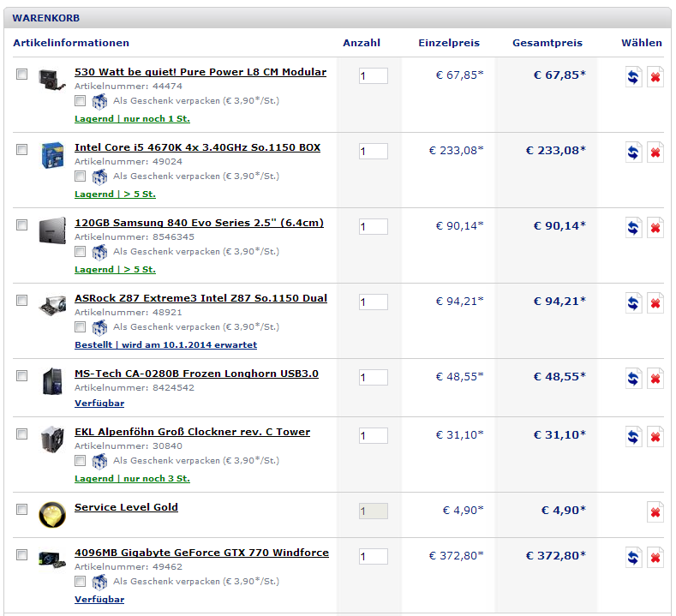Screen dimensions: 676x616
Task: Enable gift wrapping for Samsung 840 Evo
Action: click(x=80, y=251)
